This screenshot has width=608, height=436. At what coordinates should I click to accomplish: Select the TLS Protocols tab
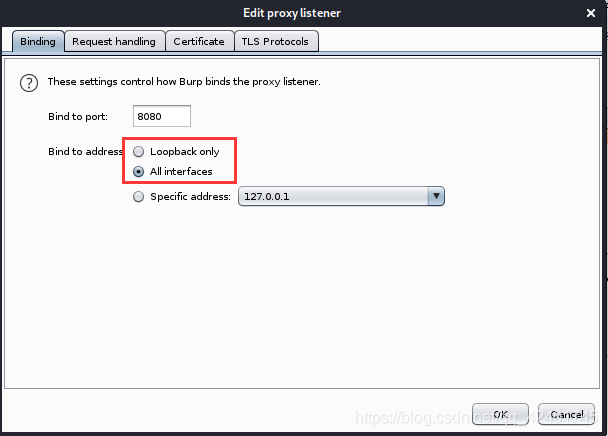pos(276,41)
